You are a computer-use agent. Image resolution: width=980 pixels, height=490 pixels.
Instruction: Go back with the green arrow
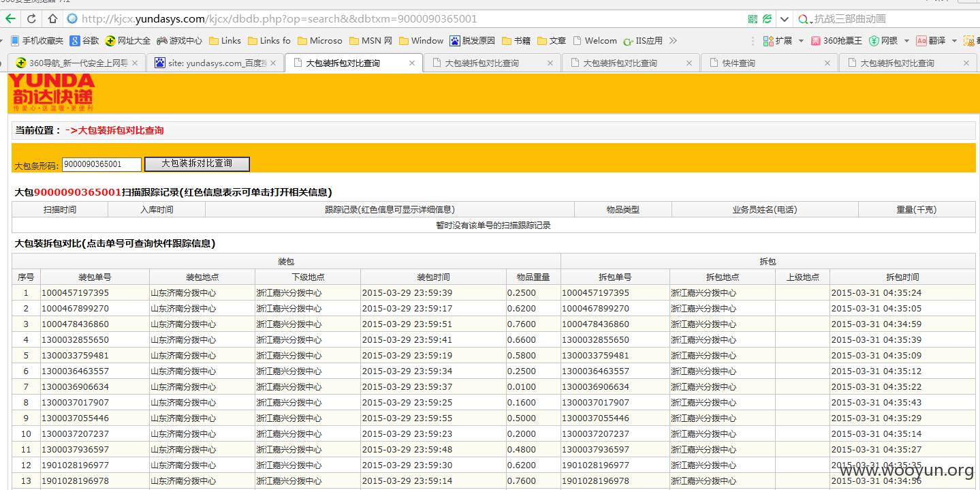tap(10, 18)
